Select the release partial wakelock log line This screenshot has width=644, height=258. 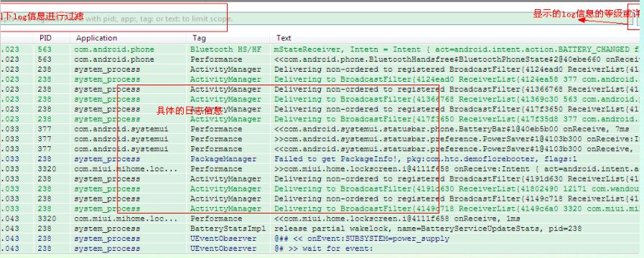[429, 229]
